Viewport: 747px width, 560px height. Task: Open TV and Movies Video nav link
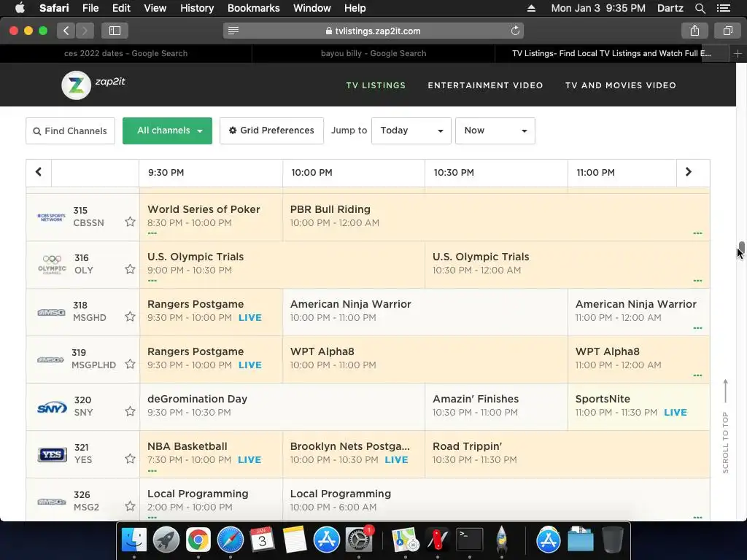(x=620, y=86)
